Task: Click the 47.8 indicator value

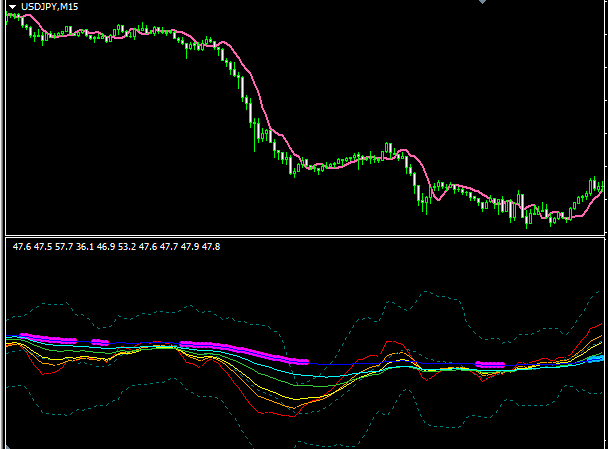Action: [x=211, y=247]
